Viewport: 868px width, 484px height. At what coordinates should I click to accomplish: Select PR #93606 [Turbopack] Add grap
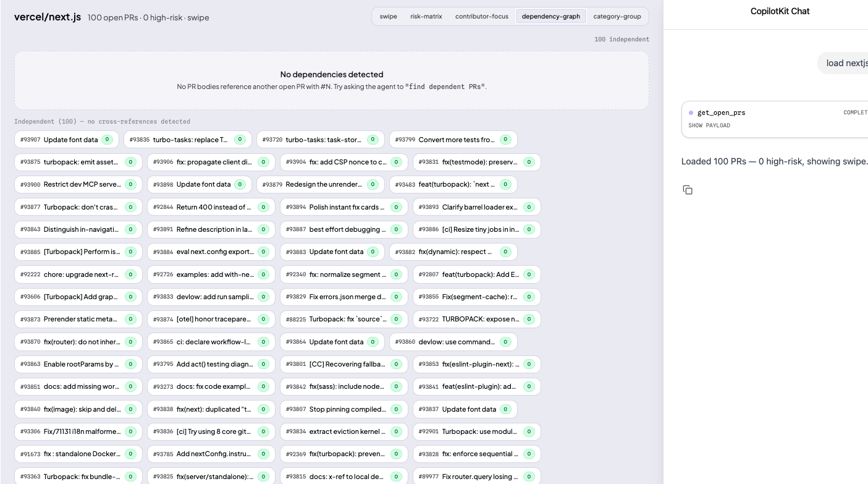click(x=78, y=297)
